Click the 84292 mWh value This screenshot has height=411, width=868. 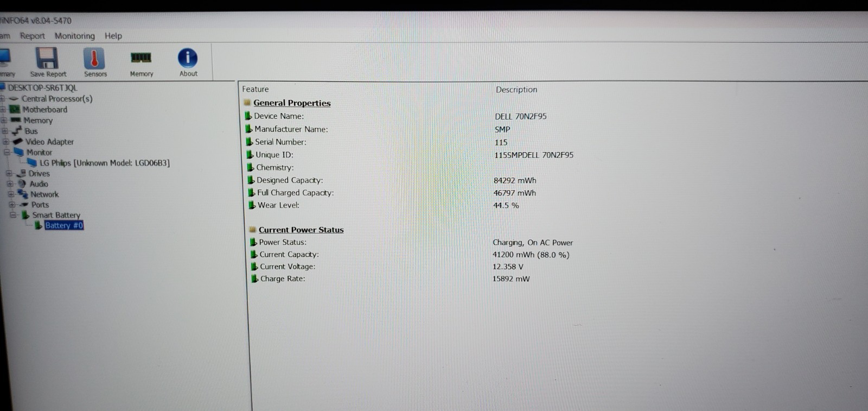click(x=515, y=180)
